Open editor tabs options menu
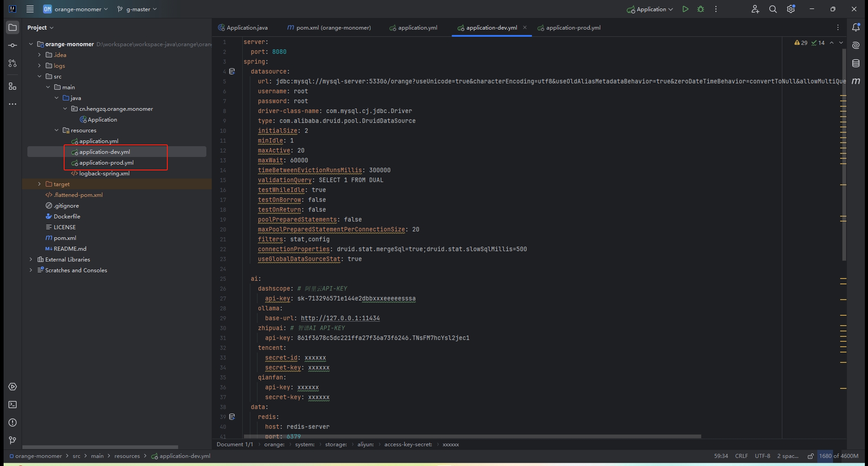The width and height of the screenshot is (868, 466). click(x=838, y=27)
